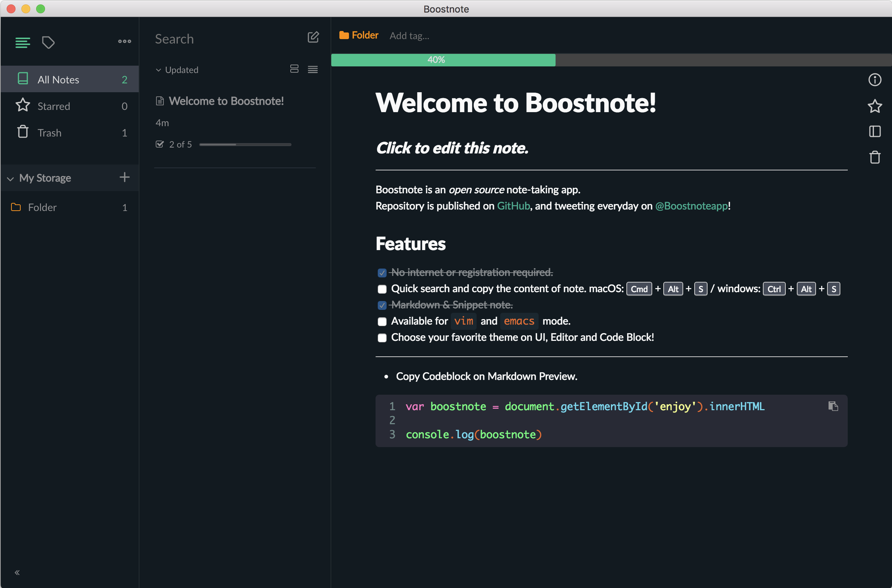Uncheck the Markdown & Snippet note checkbox

coord(382,305)
